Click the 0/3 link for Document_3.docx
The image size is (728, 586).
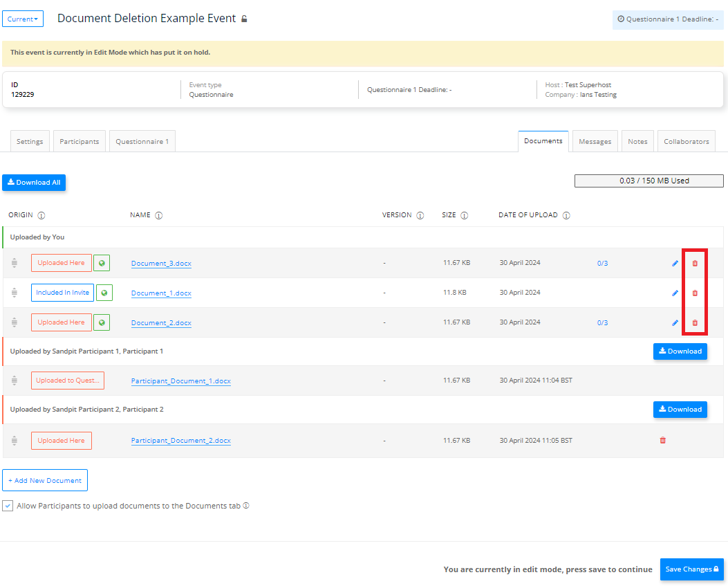(603, 264)
